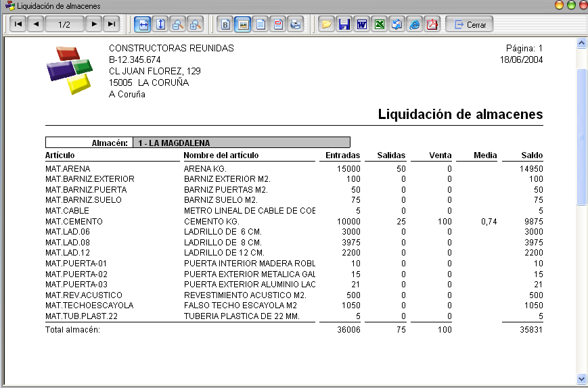The width and height of the screenshot is (588, 388).
Task: Toggle fit-to-width view
Action: pos(143,24)
